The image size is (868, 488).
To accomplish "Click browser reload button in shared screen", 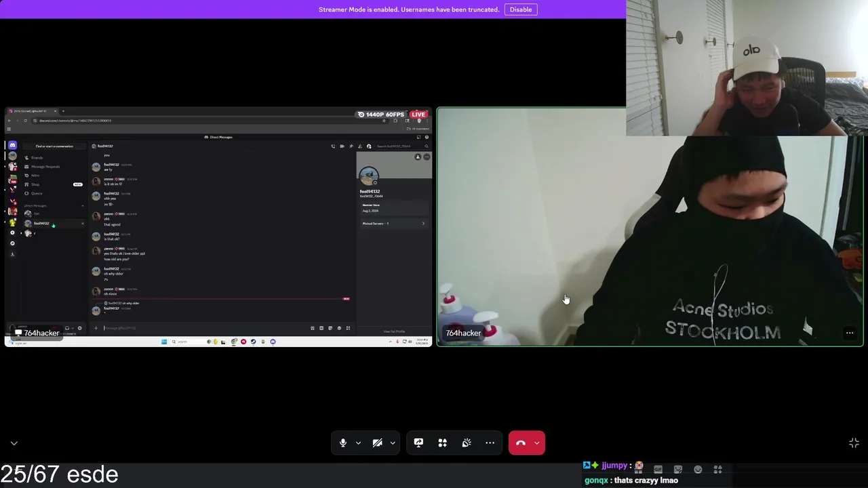I will click(x=25, y=121).
